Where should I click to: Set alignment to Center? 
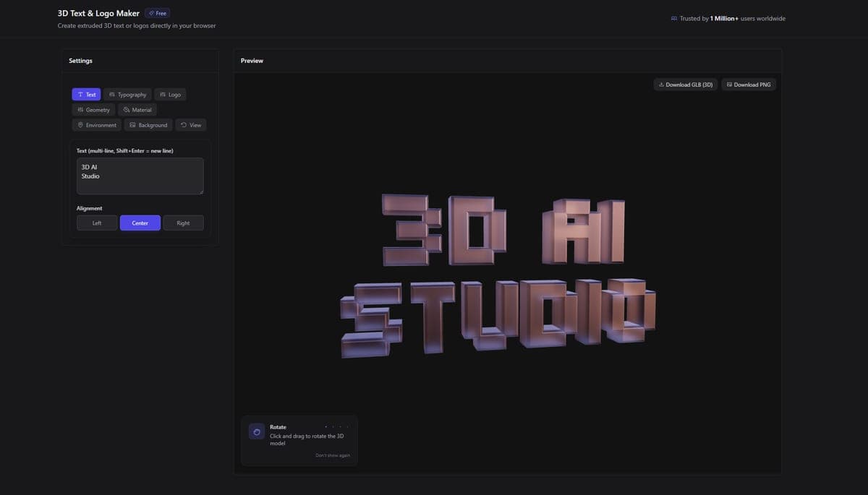click(140, 223)
